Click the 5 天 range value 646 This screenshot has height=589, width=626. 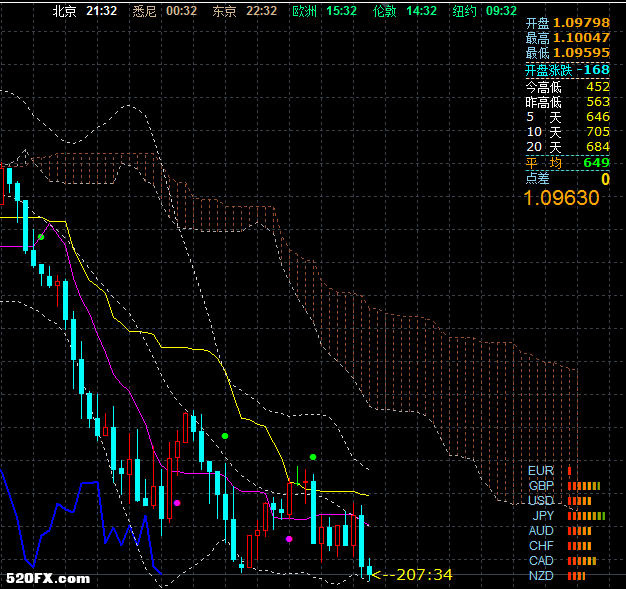click(598, 117)
